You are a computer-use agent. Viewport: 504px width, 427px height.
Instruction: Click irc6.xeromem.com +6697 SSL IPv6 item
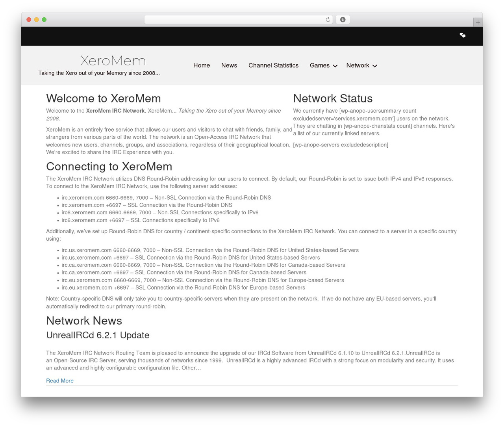point(141,220)
